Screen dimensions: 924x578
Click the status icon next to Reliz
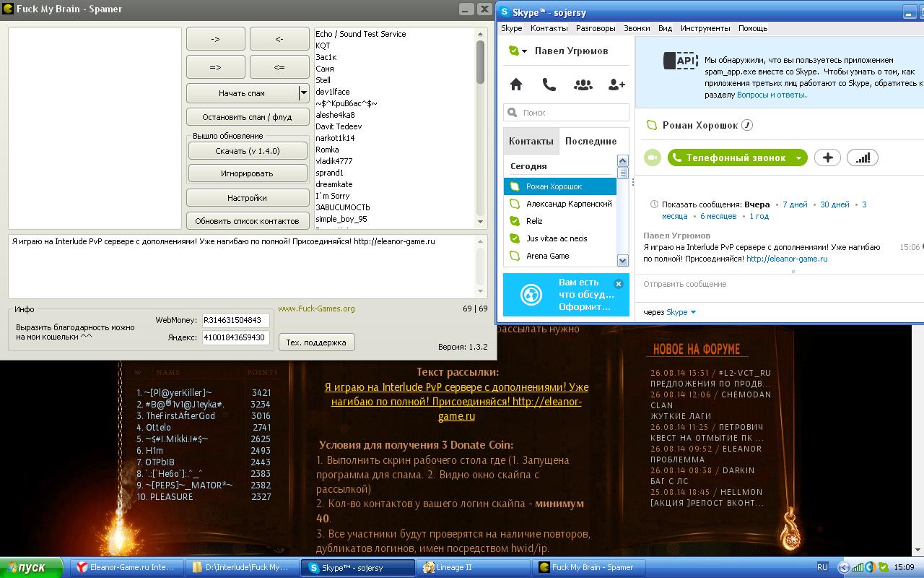[515, 221]
